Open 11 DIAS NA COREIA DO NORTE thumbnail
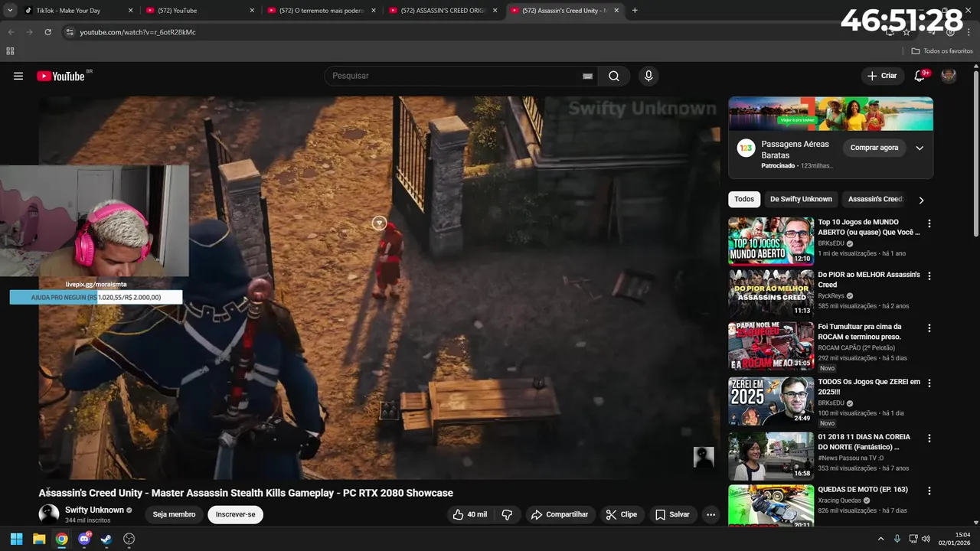980x551 pixels. pyautogui.click(x=771, y=456)
